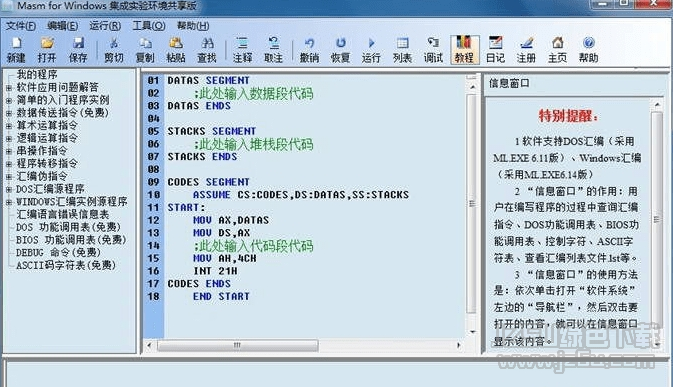Click the 特别提醒 heading in info window

point(568,116)
